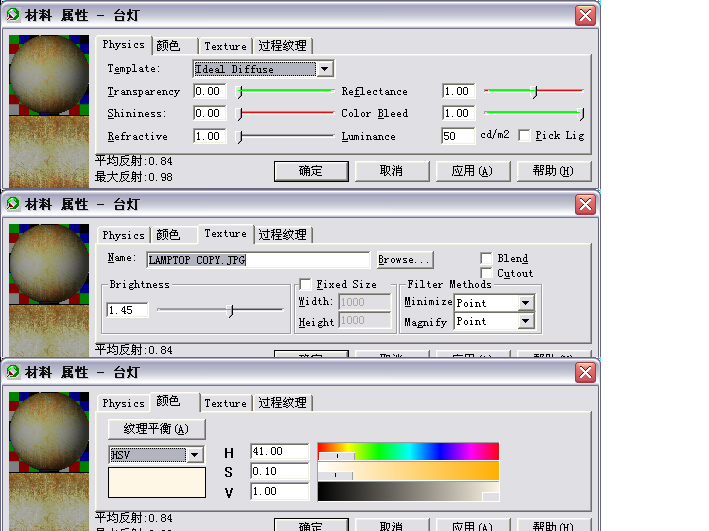Click the Reflectance value field

458,91
